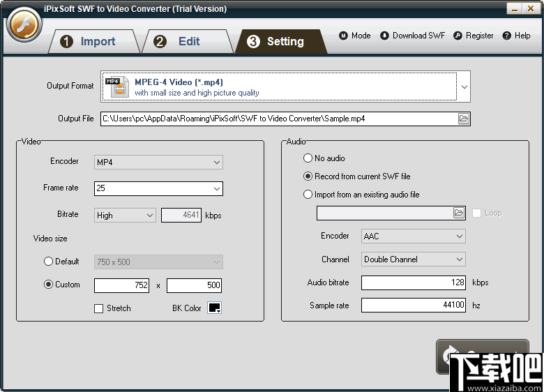The height and width of the screenshot is (392, 544).
Task: Open the Bitrate High quality dropdown
Action: (x=125, y=216)
